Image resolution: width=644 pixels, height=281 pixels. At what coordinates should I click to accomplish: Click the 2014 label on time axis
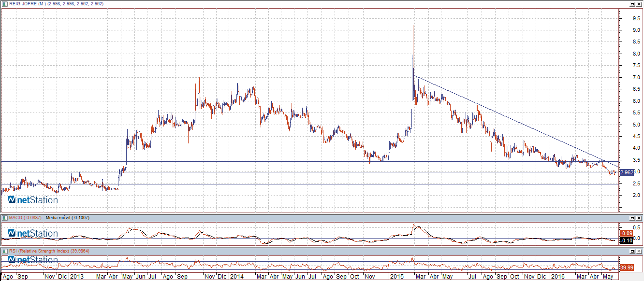[237, 277]
